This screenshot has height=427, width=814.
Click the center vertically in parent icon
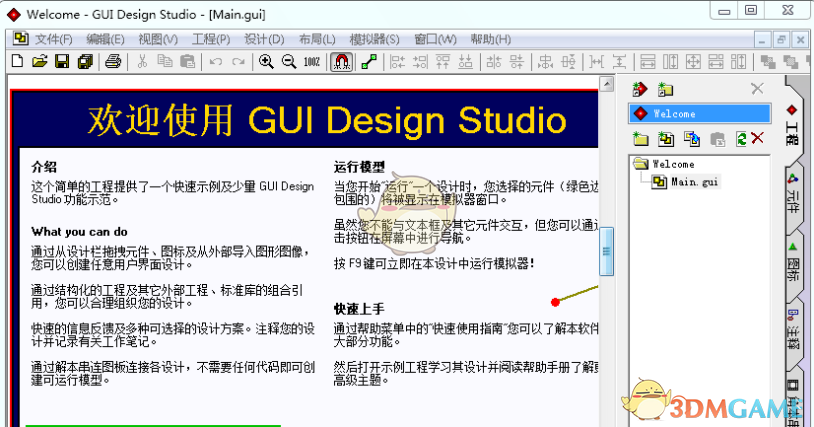(x=568, y=62)
